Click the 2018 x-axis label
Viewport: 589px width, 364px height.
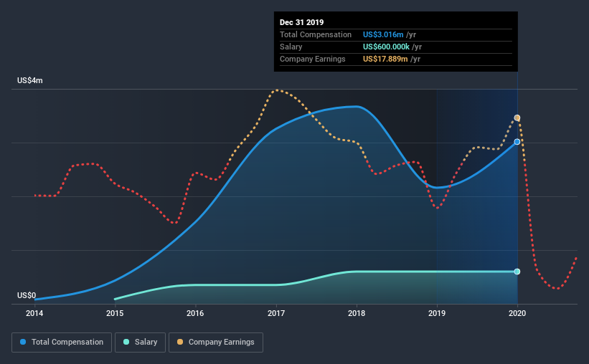[x=357, y=313]
